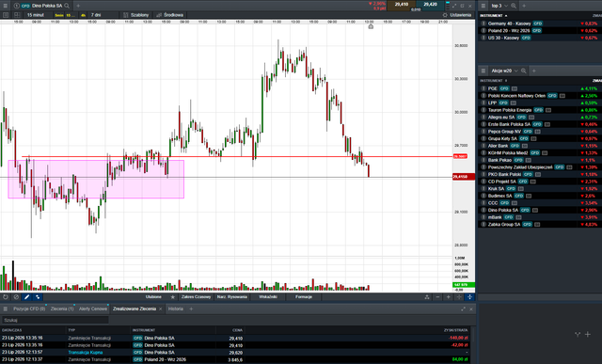
Task: Switch to Zlecenia (1) tab
Action: click(62, 309)
